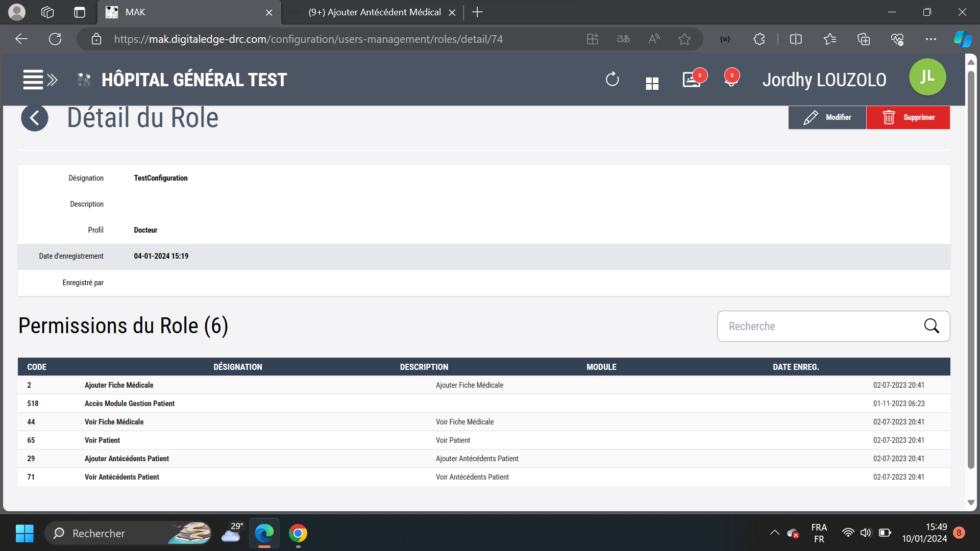Click the magnifier search icon
The image size is (980, 551).
click(x=932, y=326)
